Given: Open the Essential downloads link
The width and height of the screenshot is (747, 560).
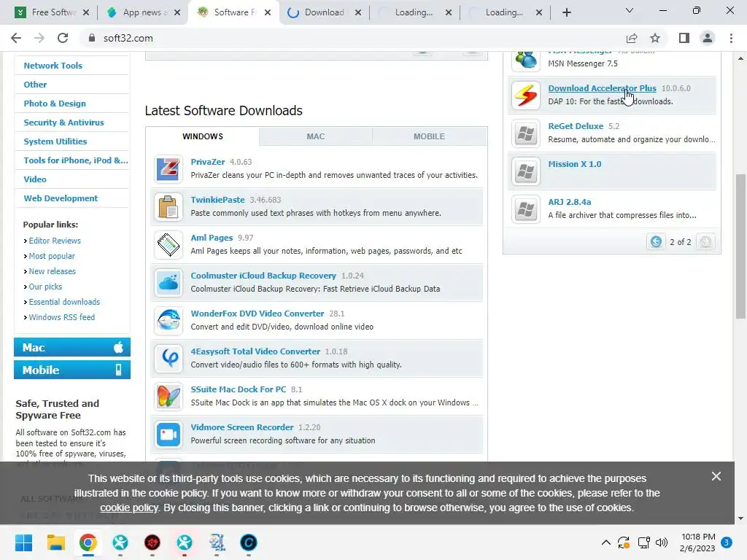Looking at the screenshot, I should tap(64, 301).
